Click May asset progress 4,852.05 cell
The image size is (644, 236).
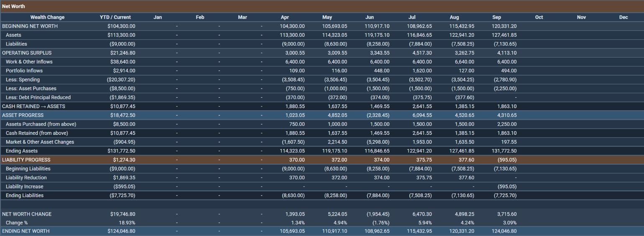click(x=337, y=115)
